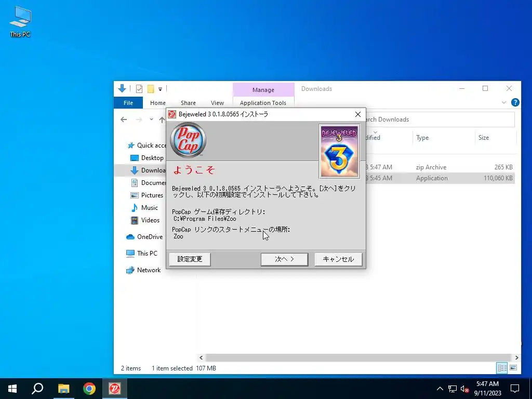
Task: Open Home ribbon tab in Explorer
Action: point(158,103)
